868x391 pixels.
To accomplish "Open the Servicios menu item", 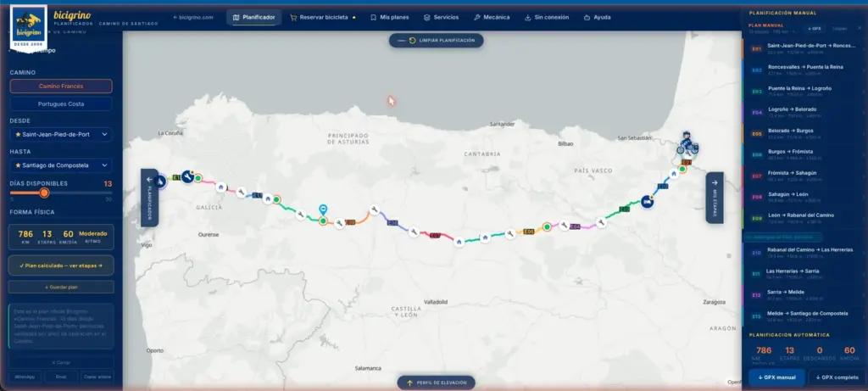I will pyautogui.click(x=441, y=17).
